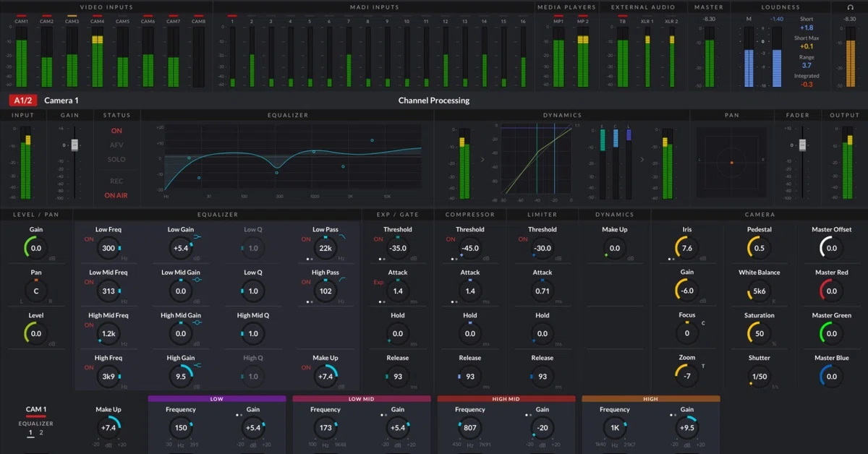The width and height of the screenshot is (868, 454).
Task: Toggle the Low Freq ON switch
Action: 89,239
